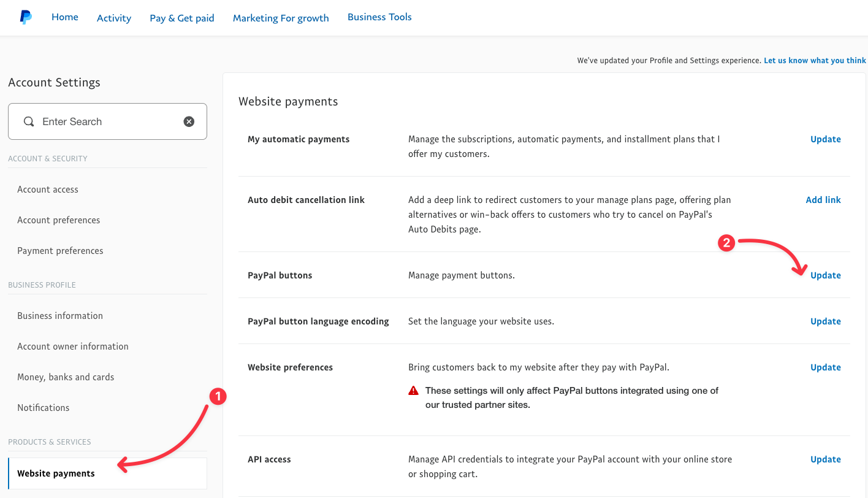Clear search with the X icon
This screenshot has height=498, width=868.
[189, 121]
